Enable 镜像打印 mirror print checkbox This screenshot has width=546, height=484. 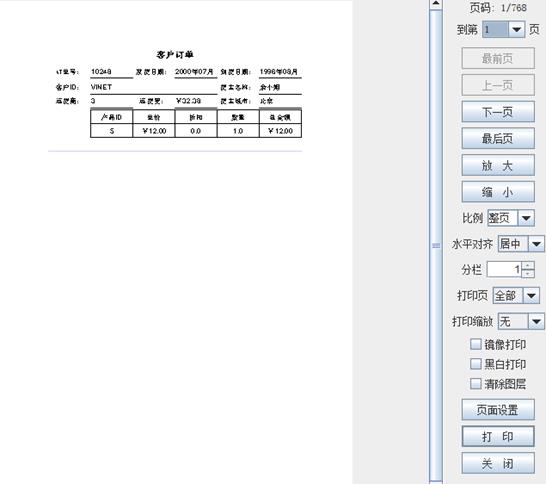point(475,344)
